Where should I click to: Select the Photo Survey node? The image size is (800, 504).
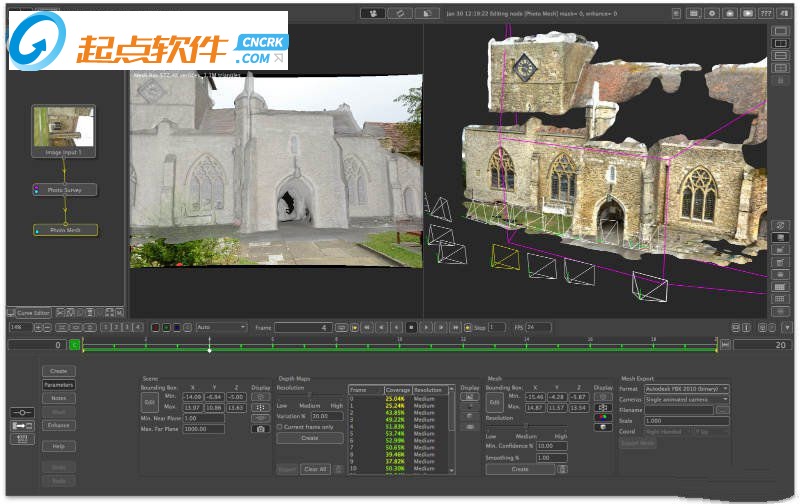[66, 189]
